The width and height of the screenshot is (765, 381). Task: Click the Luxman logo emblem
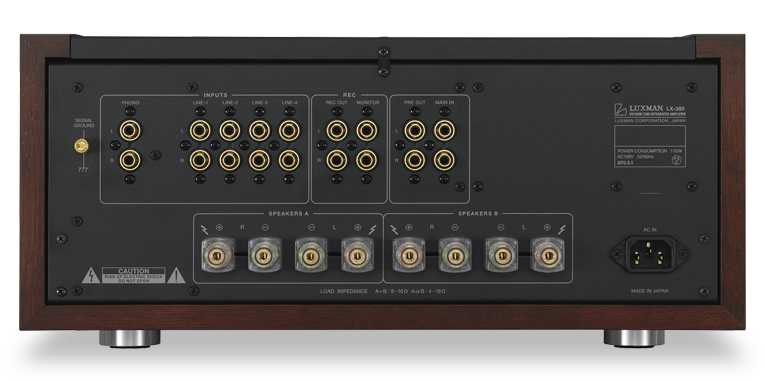pos(620,109)
